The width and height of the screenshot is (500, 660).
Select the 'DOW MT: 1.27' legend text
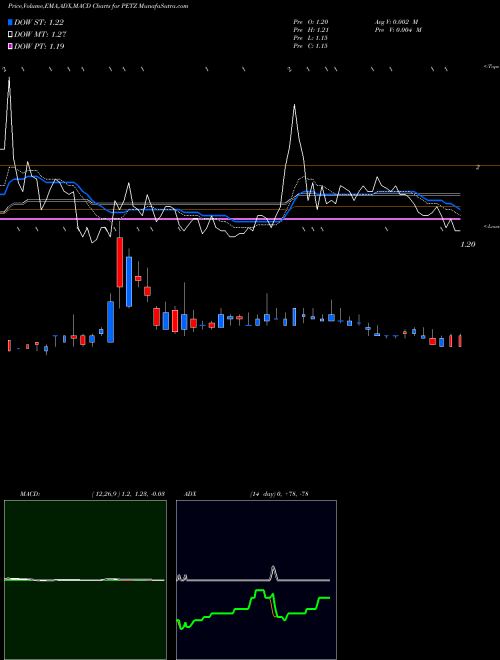click(40, 35)
